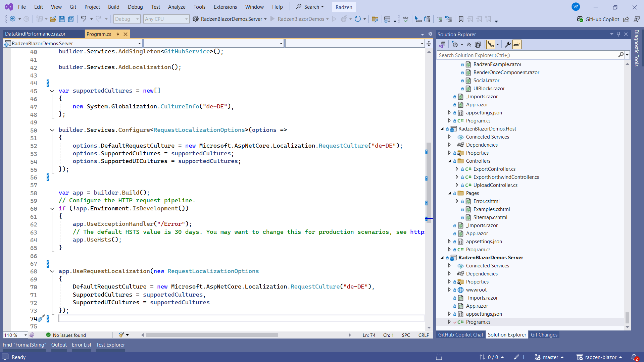This screenshot has height=362, width=644.
Task: Toggle pin on the Program.cs tab
Action: point(117,34)
